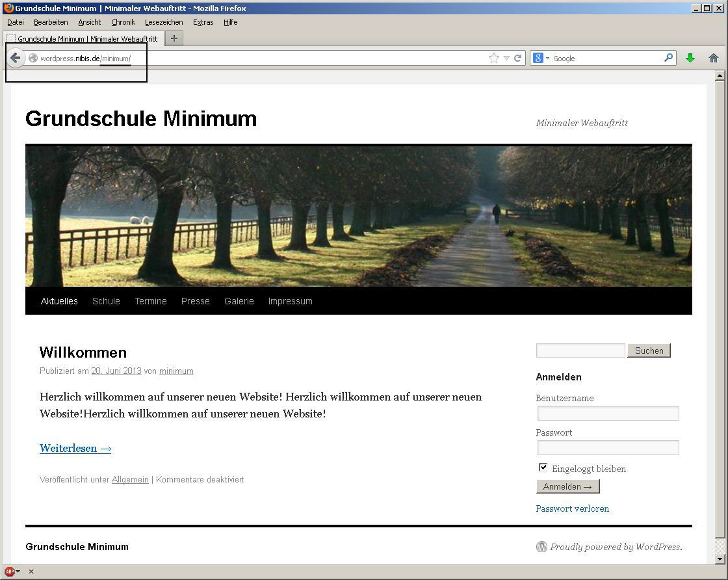Go to the Home page icon
This screenshot has height=580, width=728.
(x=713, y=58)
